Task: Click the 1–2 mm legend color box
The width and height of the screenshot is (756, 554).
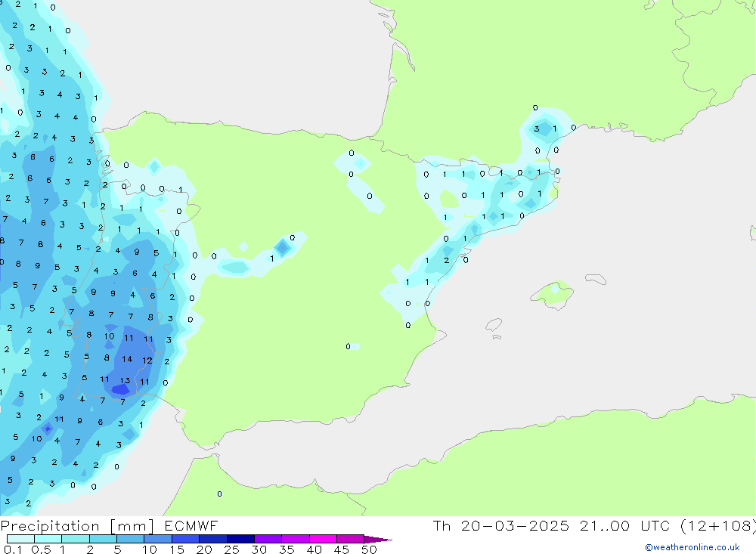Action: [75, 539]
